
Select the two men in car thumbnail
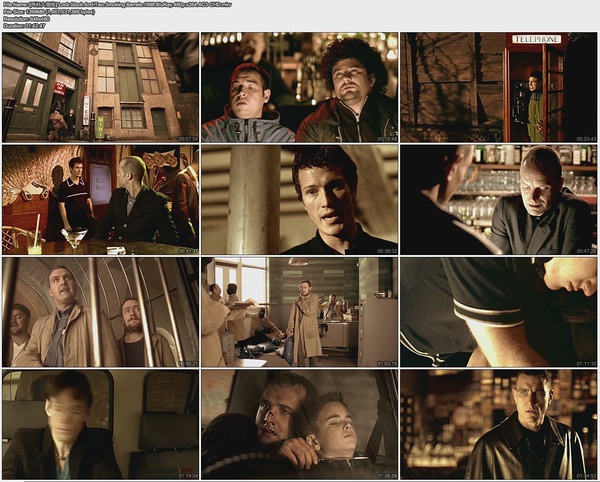tap(300, 424)
